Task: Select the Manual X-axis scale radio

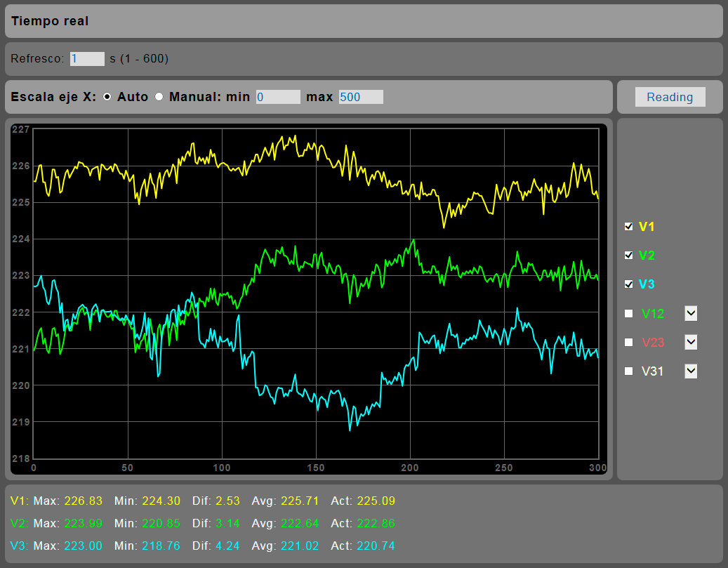Action: click(159, 97)
